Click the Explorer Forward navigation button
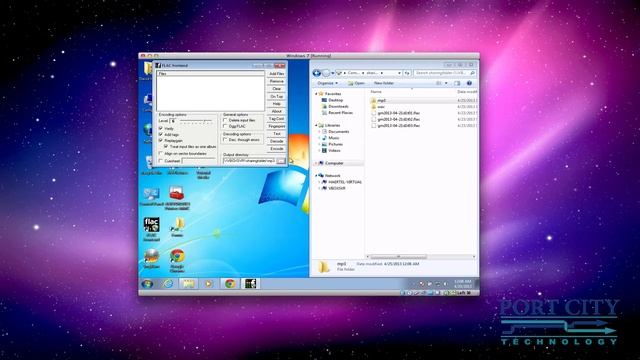640x360 pixels. pos(326,73)
